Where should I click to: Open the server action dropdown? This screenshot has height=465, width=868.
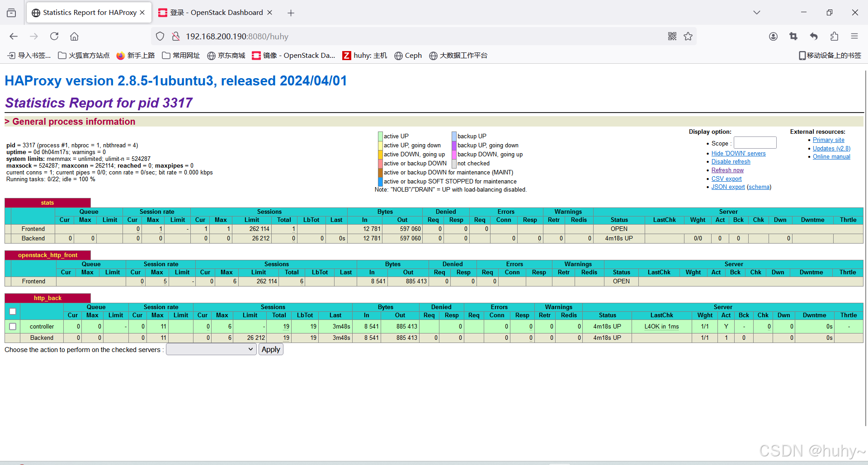tap(211, 349)
